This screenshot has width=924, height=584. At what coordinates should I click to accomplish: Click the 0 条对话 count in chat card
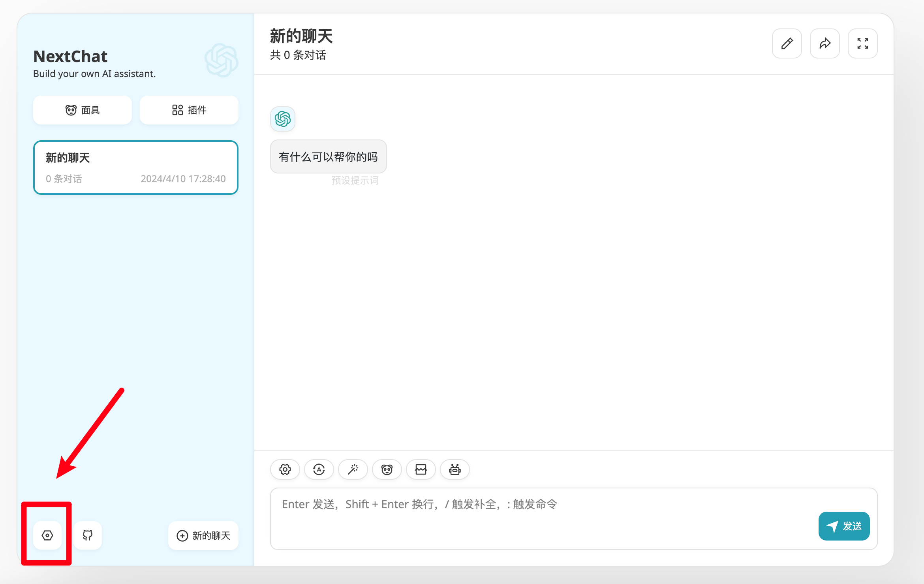point(64,179)
